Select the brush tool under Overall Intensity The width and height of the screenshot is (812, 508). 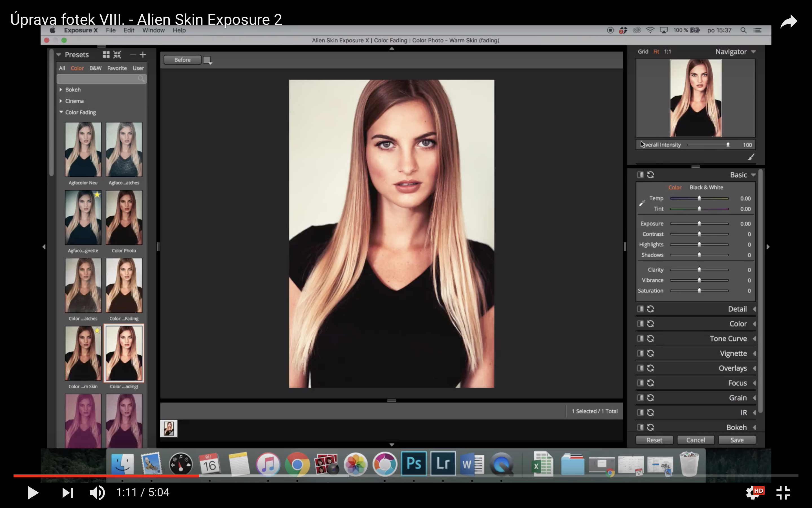click(x=751, y=157)
